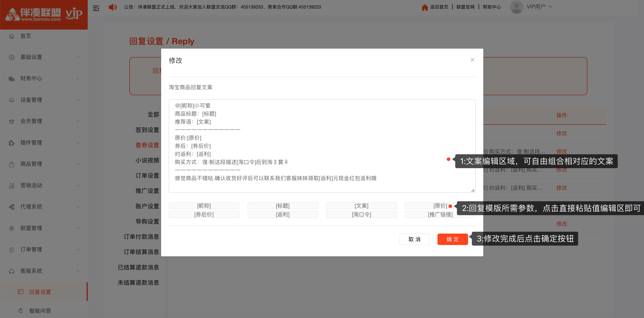Click the sidebar collapse menu icon
This screenshot has width=644, height=318.
(x=96, y=8)
